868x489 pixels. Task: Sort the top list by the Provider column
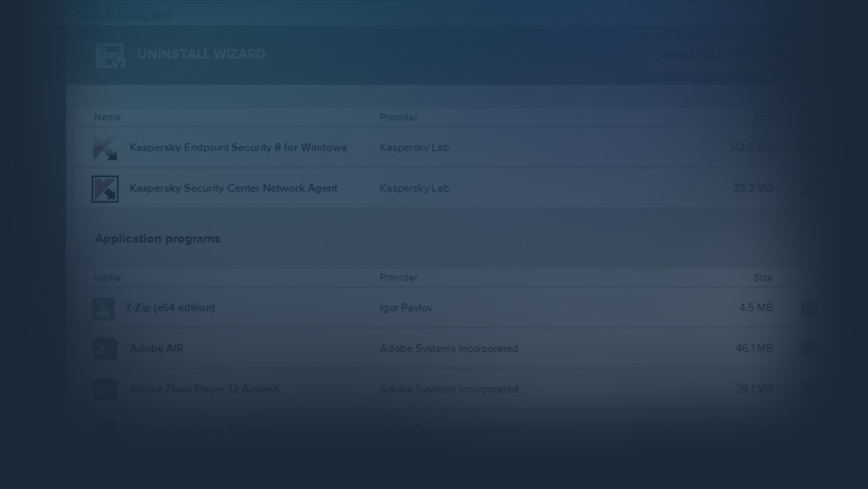point(398,117)
